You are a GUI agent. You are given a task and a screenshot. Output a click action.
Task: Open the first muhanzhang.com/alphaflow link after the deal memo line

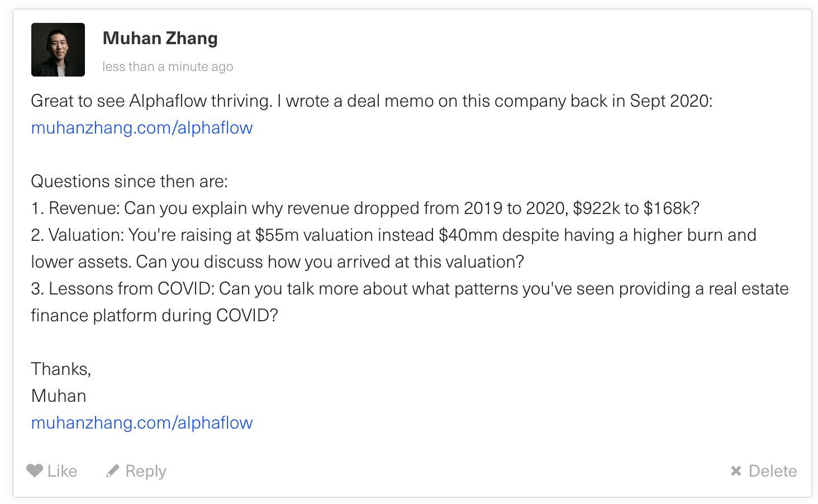point(142,128)
